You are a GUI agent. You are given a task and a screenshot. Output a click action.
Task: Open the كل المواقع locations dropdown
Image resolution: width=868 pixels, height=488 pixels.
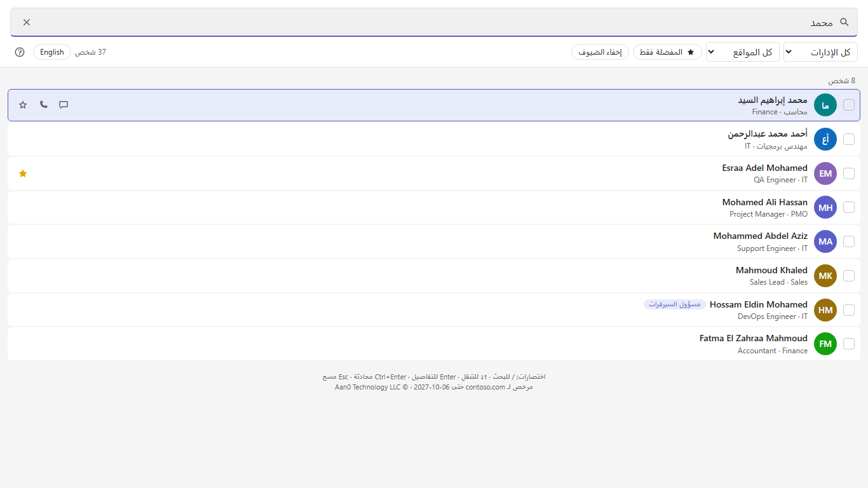(743, 52)
